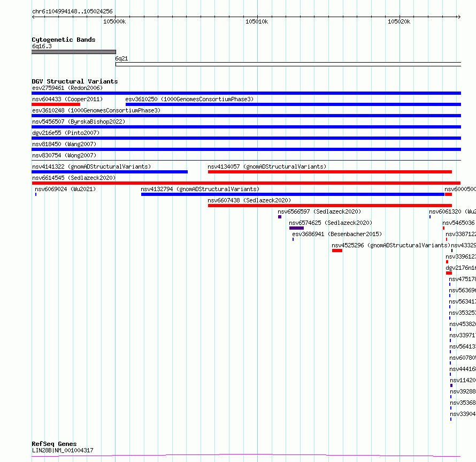476x462 pixels.
Task: Click the nsv4141322 gnomAD blue bar
Action: coord(110,172)
